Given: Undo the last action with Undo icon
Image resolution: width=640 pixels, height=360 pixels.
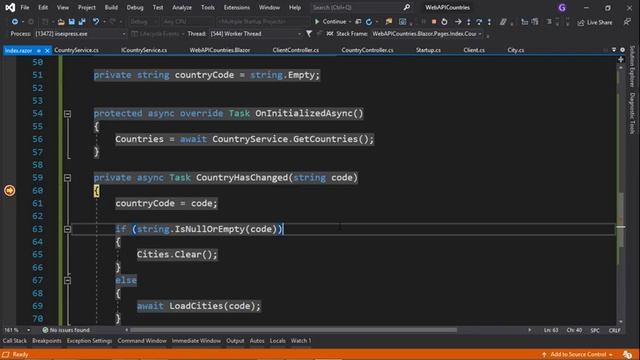Looking at the screenshot, I should tap(96, 22).
